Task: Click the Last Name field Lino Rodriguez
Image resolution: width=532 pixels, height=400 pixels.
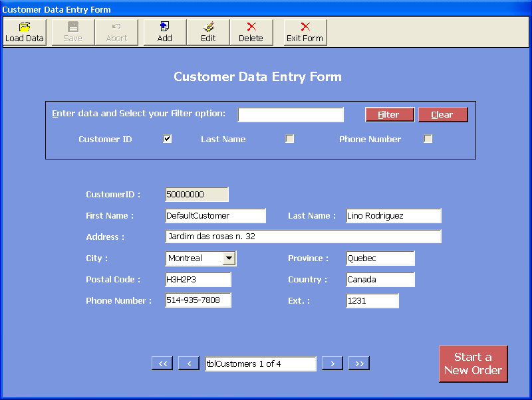Action: coord(394,215)
